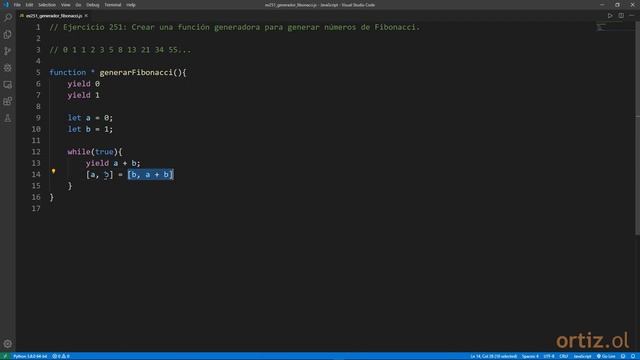Click the 'yield 0' statement
This screenshot has width=640, height=360.
coord(83,84)
